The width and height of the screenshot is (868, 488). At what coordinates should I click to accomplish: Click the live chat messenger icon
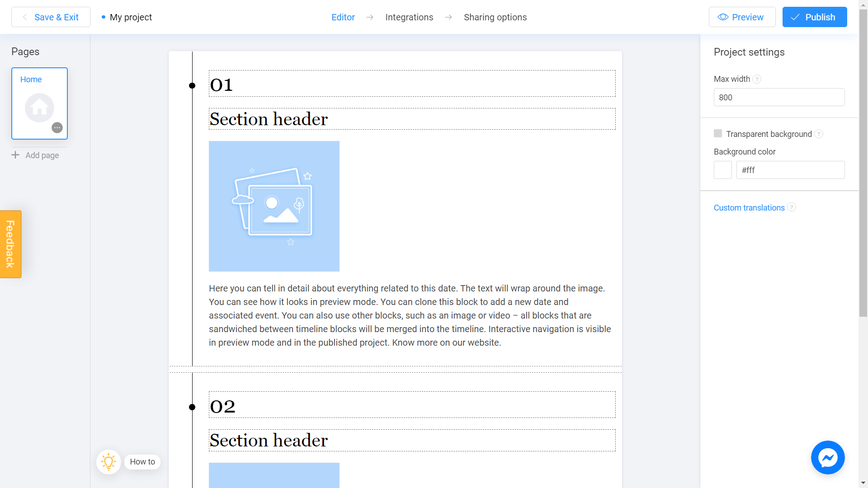point(827,458)
